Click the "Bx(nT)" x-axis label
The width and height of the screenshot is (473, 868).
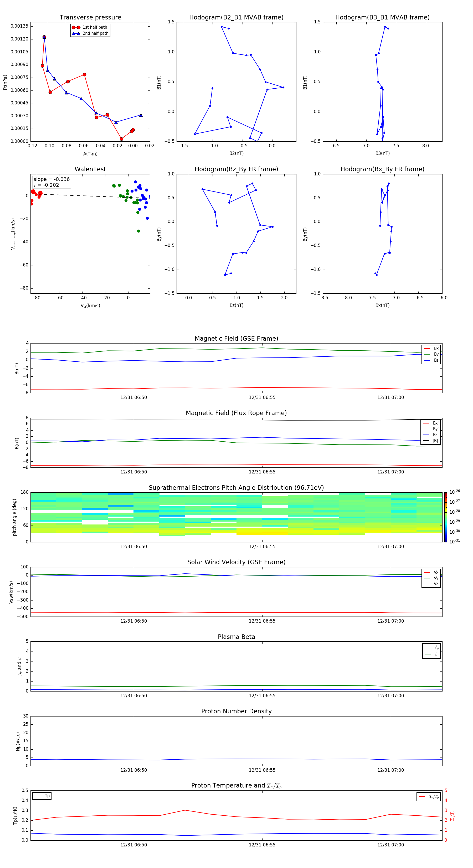382,305
